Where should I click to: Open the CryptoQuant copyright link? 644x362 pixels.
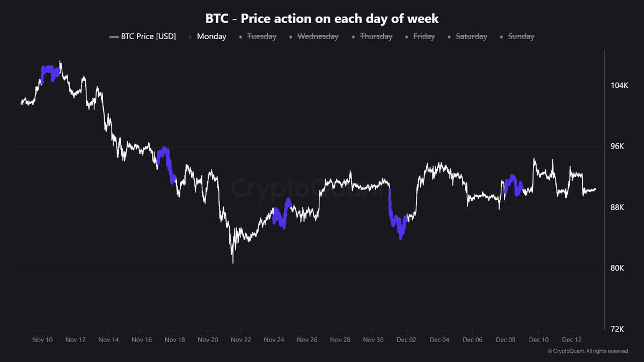click(588, 351)
